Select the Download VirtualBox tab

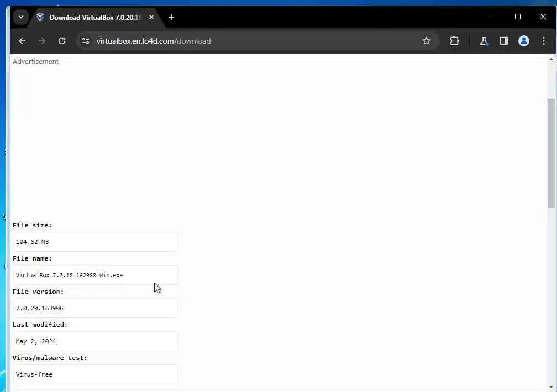95,18
